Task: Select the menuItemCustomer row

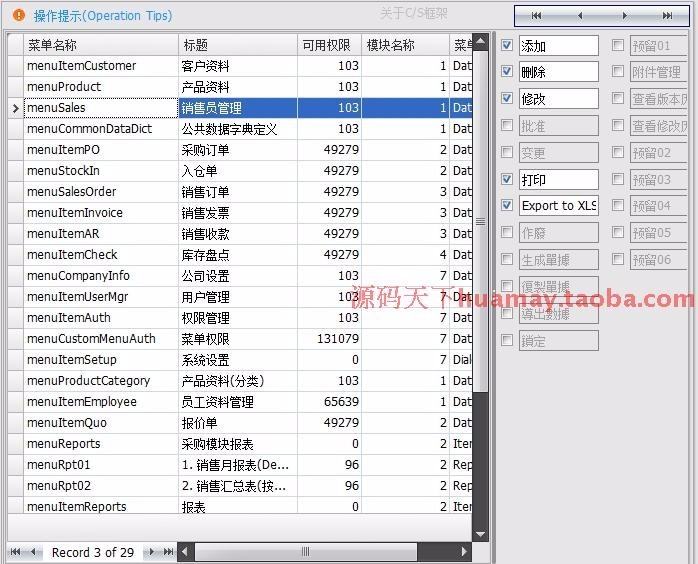Action: 240,66
